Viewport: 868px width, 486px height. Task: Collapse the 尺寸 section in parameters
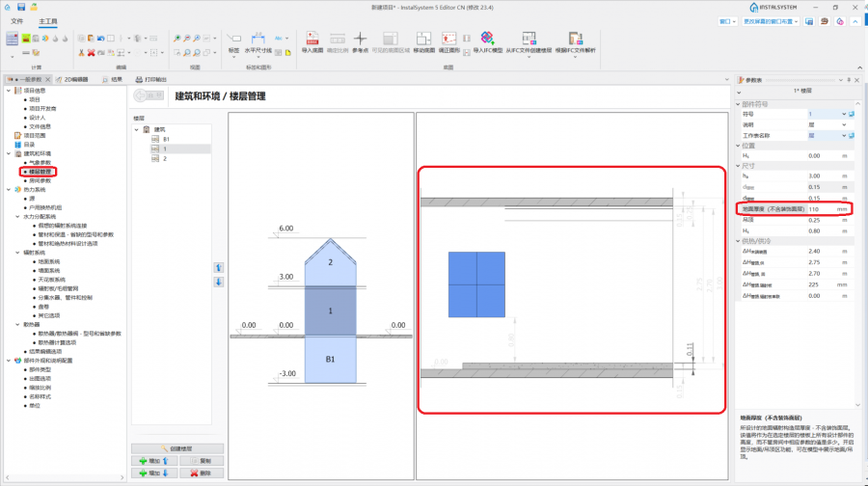(x=738, y=166)
